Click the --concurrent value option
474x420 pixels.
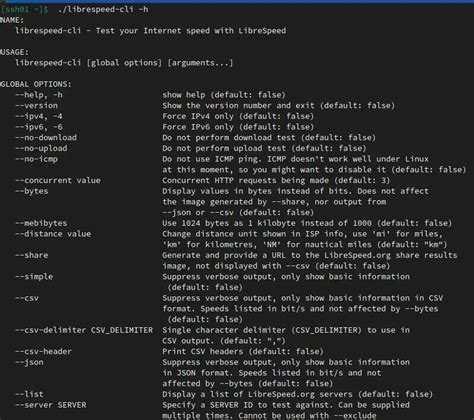point(58,180)
